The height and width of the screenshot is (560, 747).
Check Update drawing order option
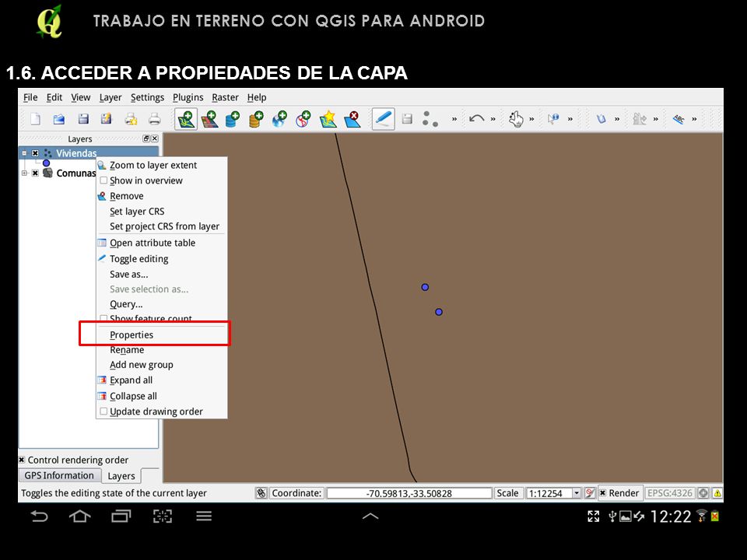coord(103,411)
